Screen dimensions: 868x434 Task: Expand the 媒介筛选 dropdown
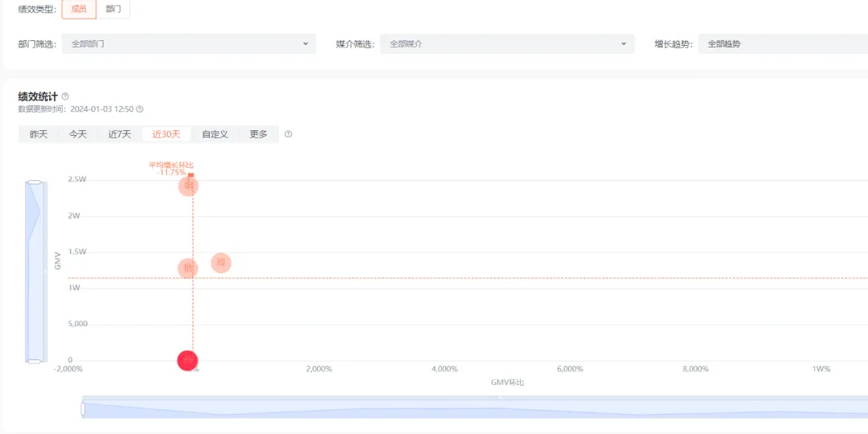pos(507,44)
